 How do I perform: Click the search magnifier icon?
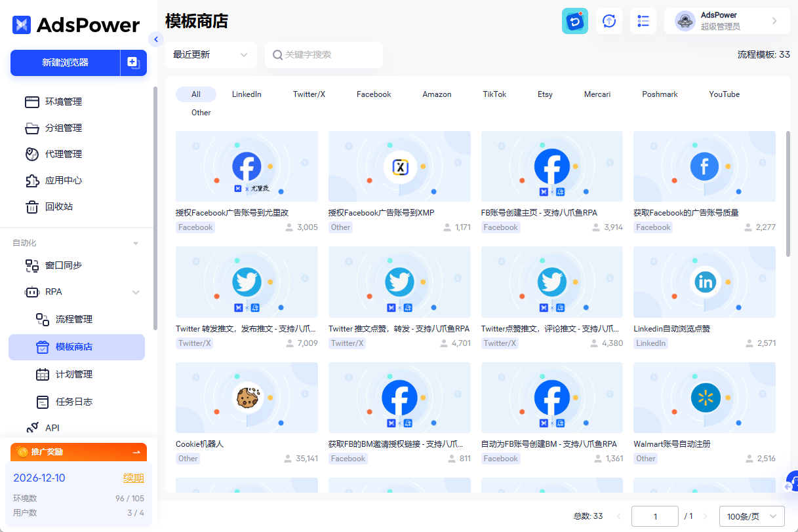[277, 55]
